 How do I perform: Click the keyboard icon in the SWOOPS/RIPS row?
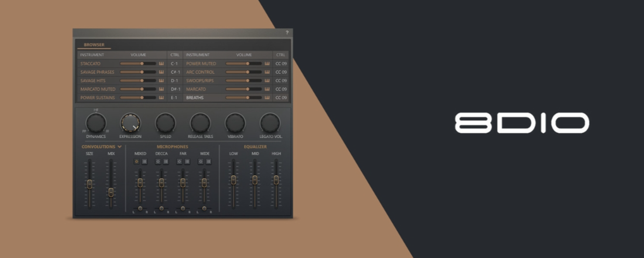[x=267, y=81]
